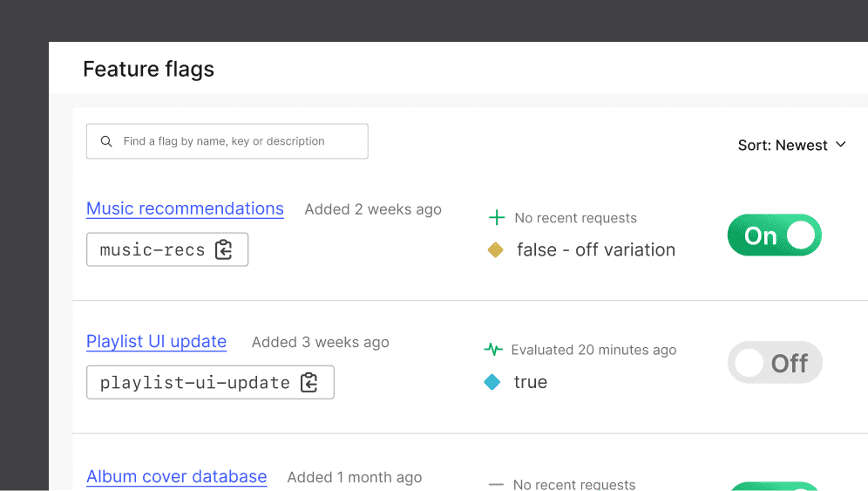Turn off the Music recommendations toggle
Image resolution: width=868 pixels, height=491 pixels.
click(x=775, y=235)
